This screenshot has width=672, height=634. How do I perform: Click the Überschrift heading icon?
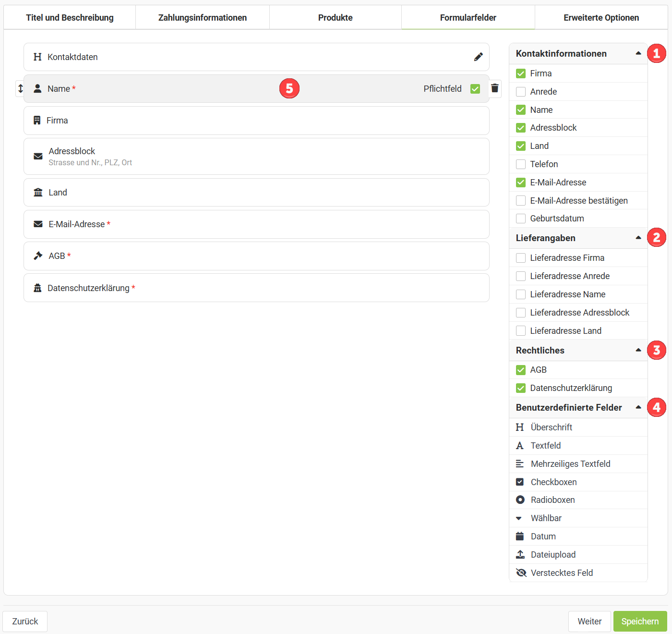tap(520, 427)
